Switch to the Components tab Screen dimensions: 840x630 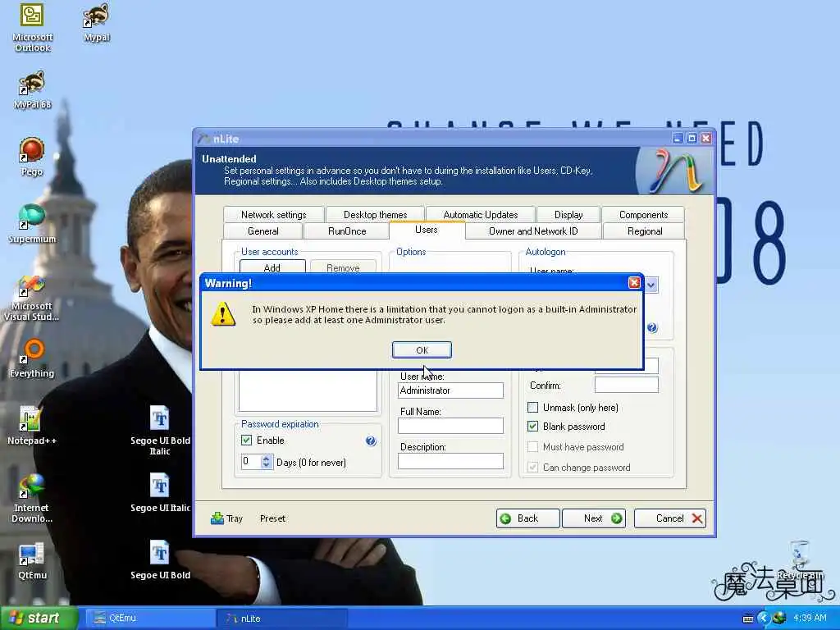pyautogui.click(x=643, y=215)
